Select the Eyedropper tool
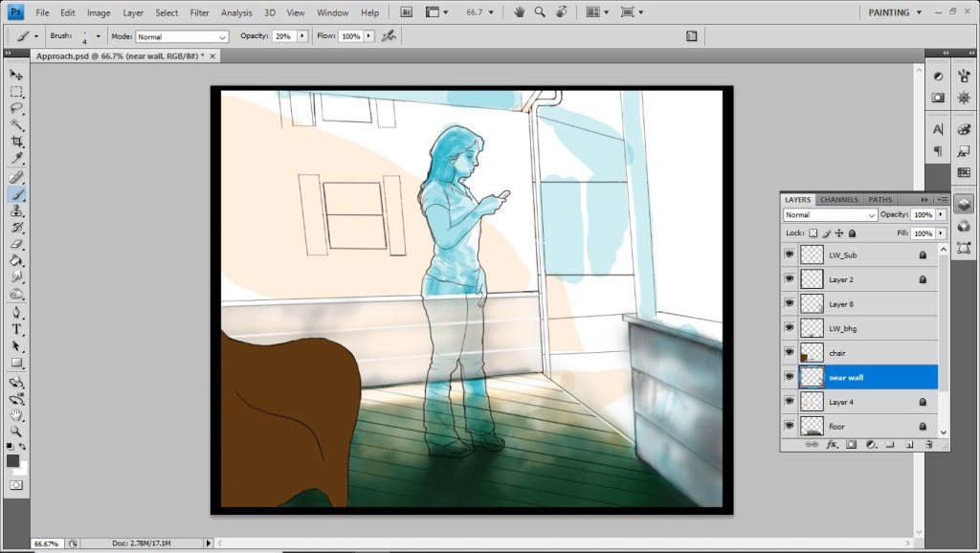This screenshot has width=980, height=553. click(x=17, y=159)
